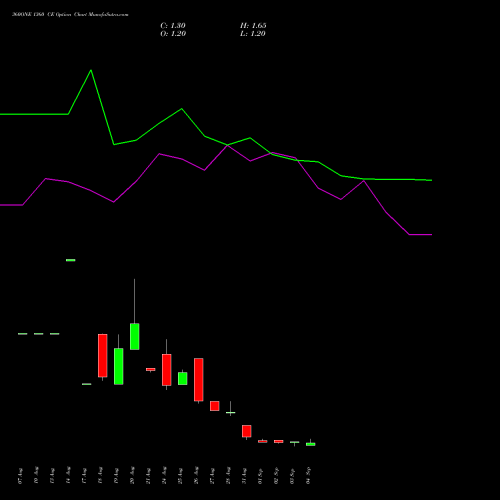This screenshot has height=500, width=500.
Task: Select the doji candle above 28 Aug
Action: pyautogui.click(x=231, y=413)
